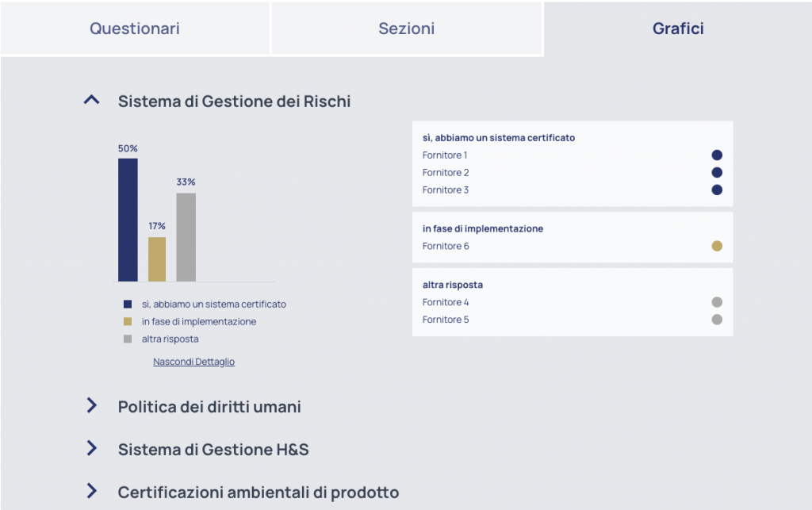The height and width of the screenshot is (510, 812).
Task: Click the gray 33% bar
Action: [186, 237]
